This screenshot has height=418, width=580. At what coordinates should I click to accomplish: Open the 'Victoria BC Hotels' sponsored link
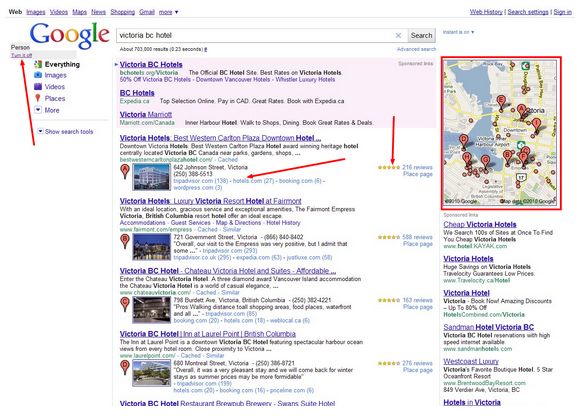[151, 64]
